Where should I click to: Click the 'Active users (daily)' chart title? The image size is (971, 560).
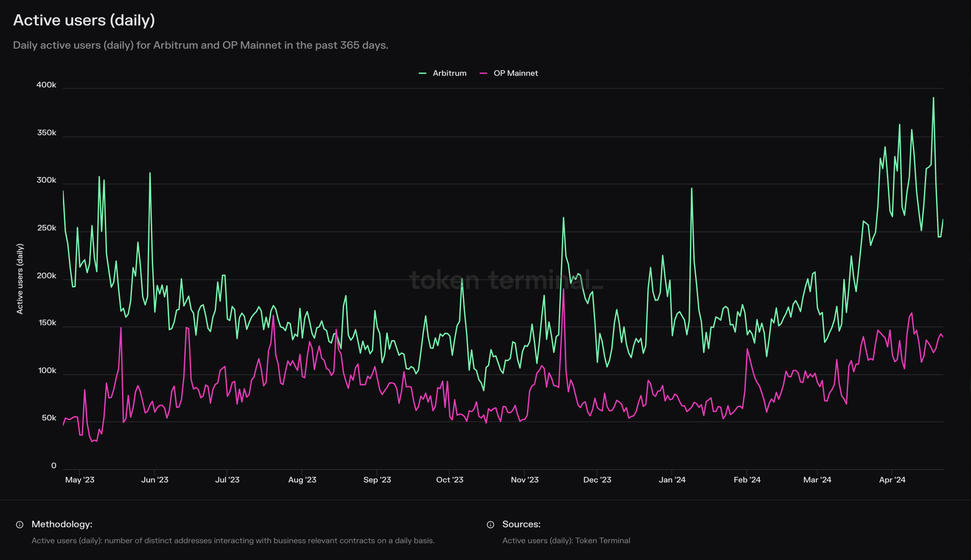84,20
